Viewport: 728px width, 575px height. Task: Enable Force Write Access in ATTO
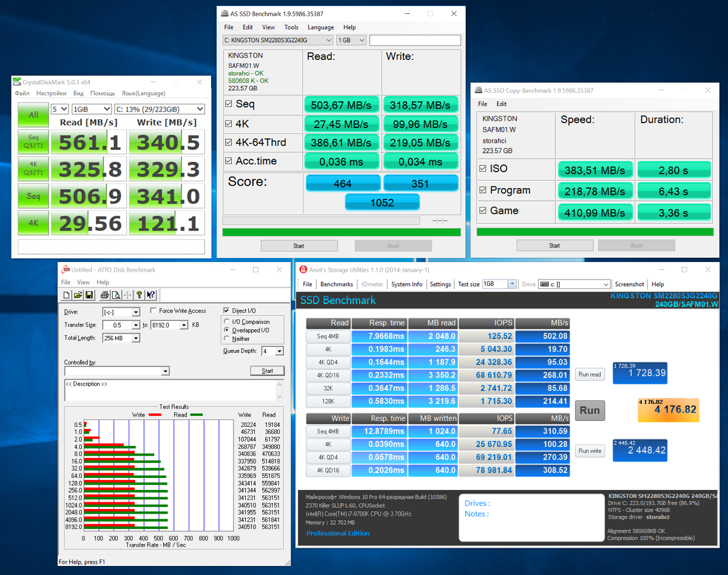[x=153, y=311]
